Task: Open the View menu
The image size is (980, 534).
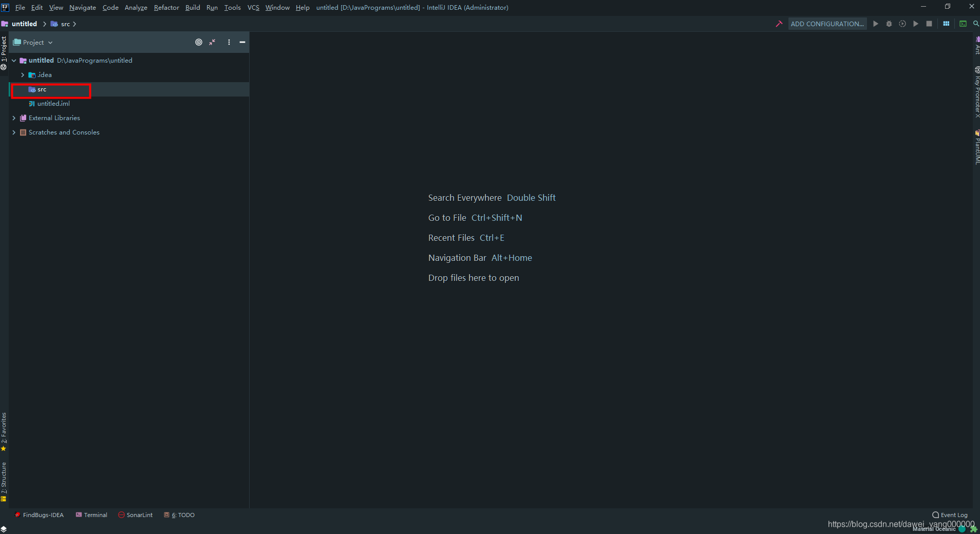Action: click(56, 7)
